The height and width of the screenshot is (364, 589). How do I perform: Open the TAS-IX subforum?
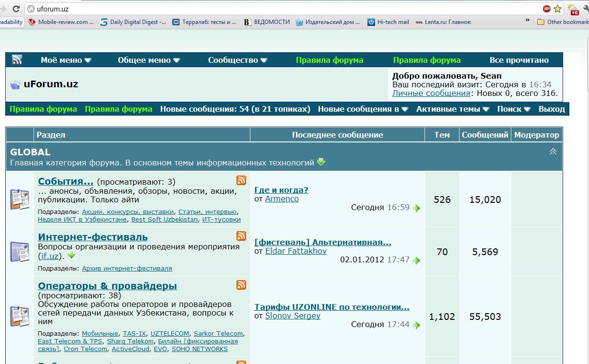click(134, 333)
